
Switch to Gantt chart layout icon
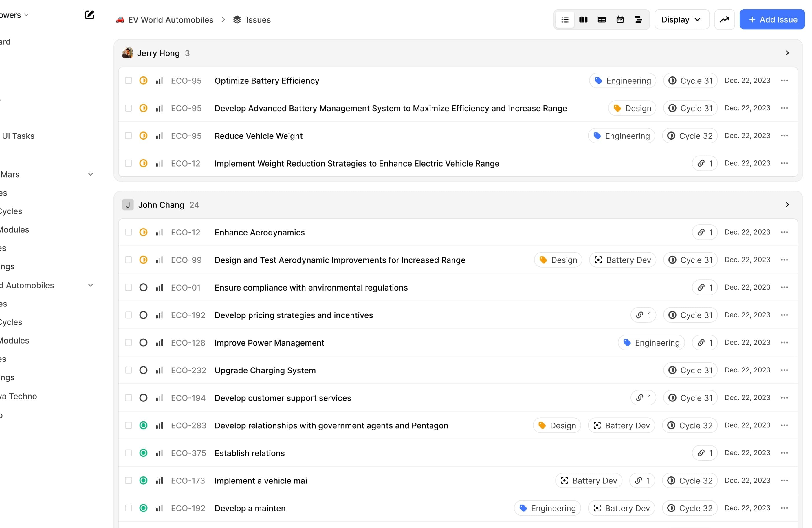(639, 20)
